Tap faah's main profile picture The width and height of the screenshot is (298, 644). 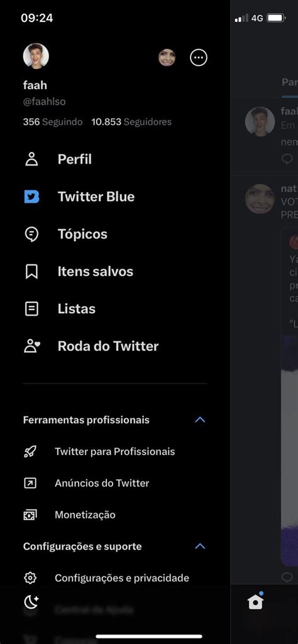pyautogui.click(x=36, y=56)
